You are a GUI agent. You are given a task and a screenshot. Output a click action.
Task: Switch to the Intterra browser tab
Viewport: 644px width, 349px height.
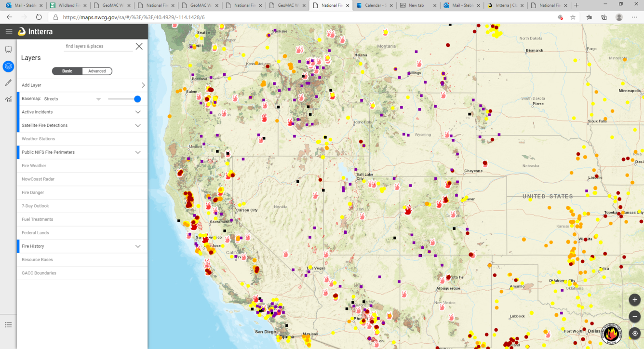coord(506,5)
